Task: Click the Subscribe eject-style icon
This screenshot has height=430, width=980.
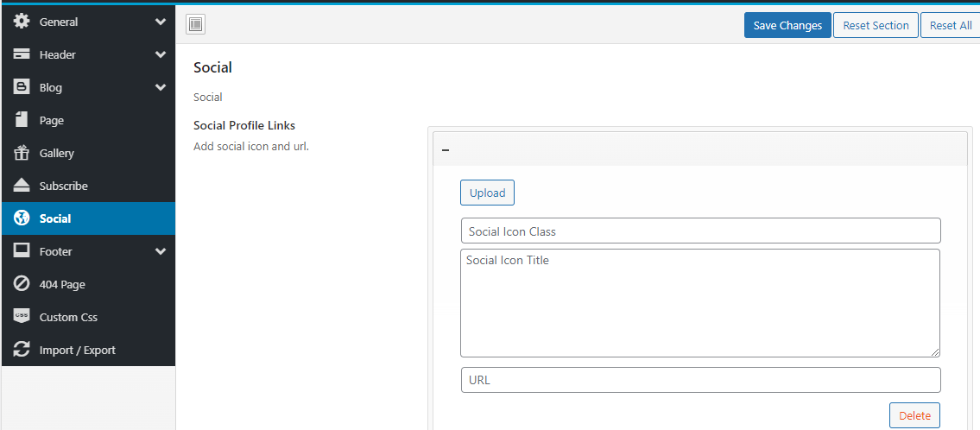Action: click(22, 186)
